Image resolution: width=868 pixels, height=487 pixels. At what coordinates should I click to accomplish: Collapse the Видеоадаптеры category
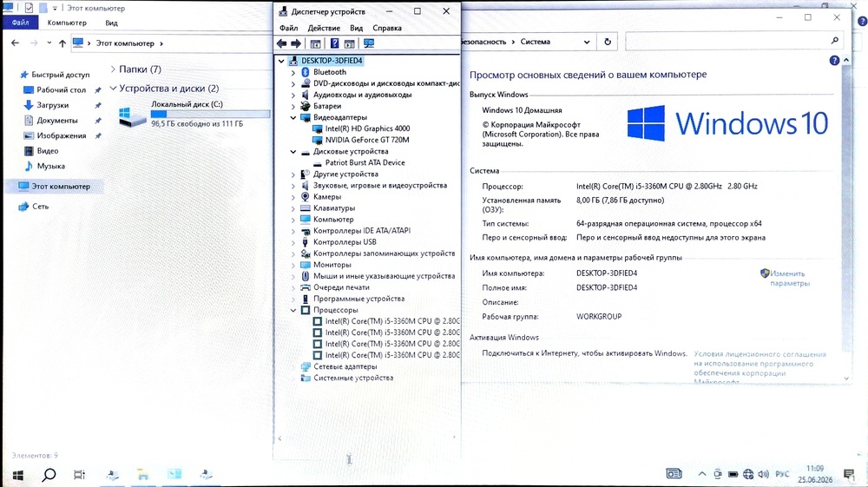tap(293, 117)
